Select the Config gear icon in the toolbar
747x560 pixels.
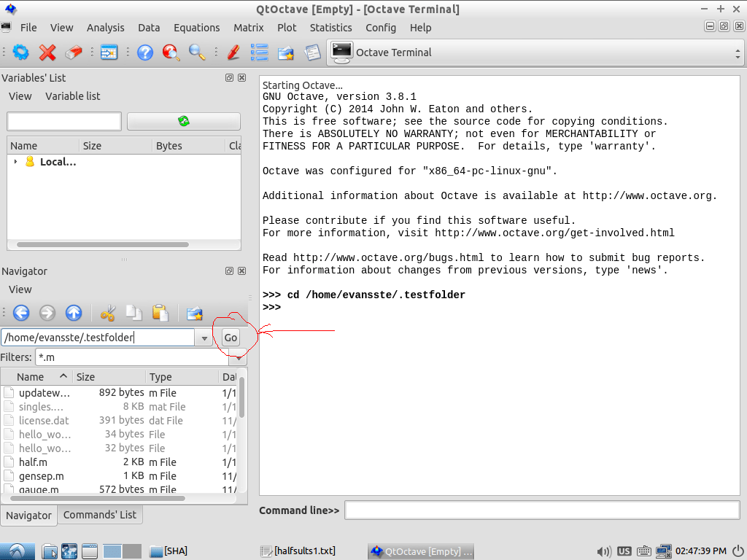pyautogui.click(x=21, y=52)
